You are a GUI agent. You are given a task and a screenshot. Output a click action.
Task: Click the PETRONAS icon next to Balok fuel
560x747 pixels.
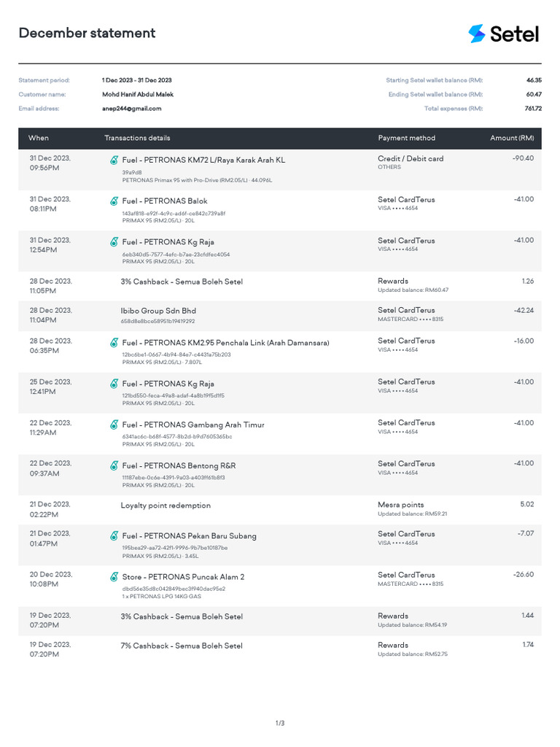(x=114, y=201)
